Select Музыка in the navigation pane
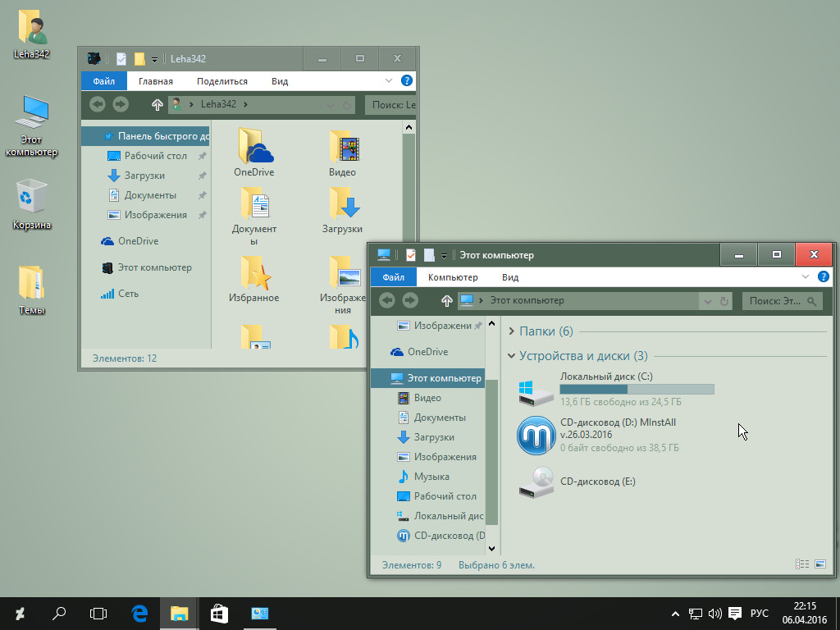The image size is (840, 630). 431,477
